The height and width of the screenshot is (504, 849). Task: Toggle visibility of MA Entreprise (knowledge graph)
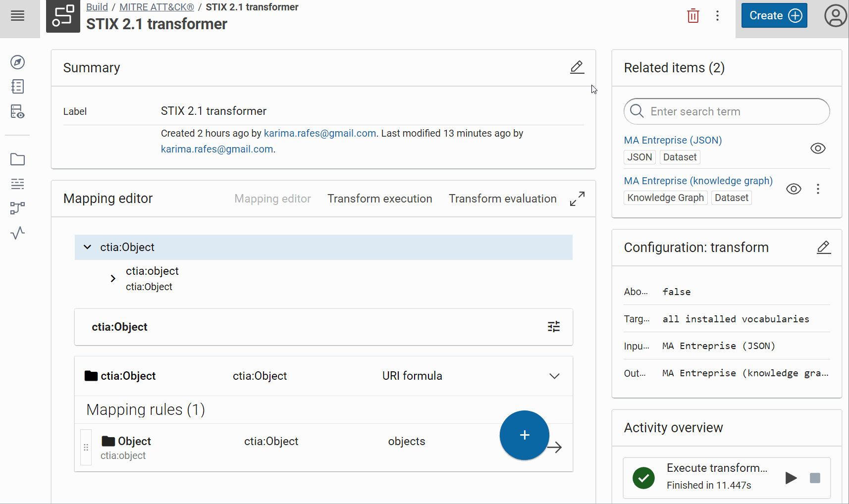point(794,189)
